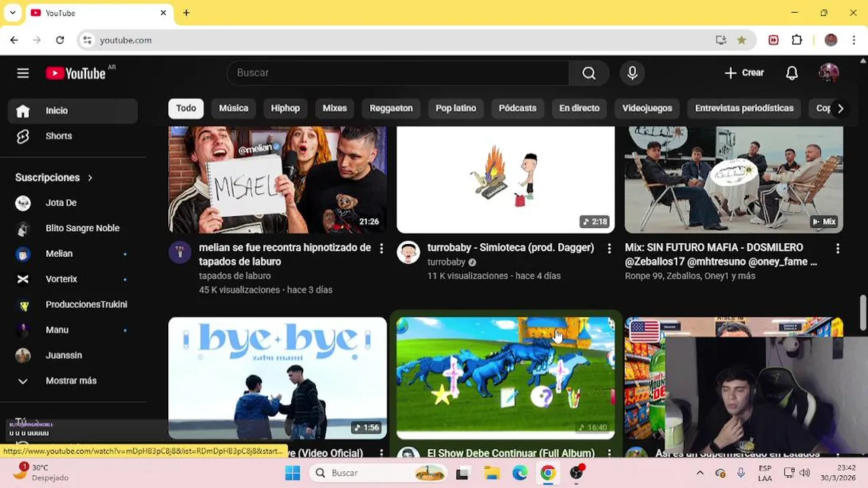Screen dimensions: 868x488
Task: Open the Chrome extensions puzzle icon
Action: [x=797, y=40]
